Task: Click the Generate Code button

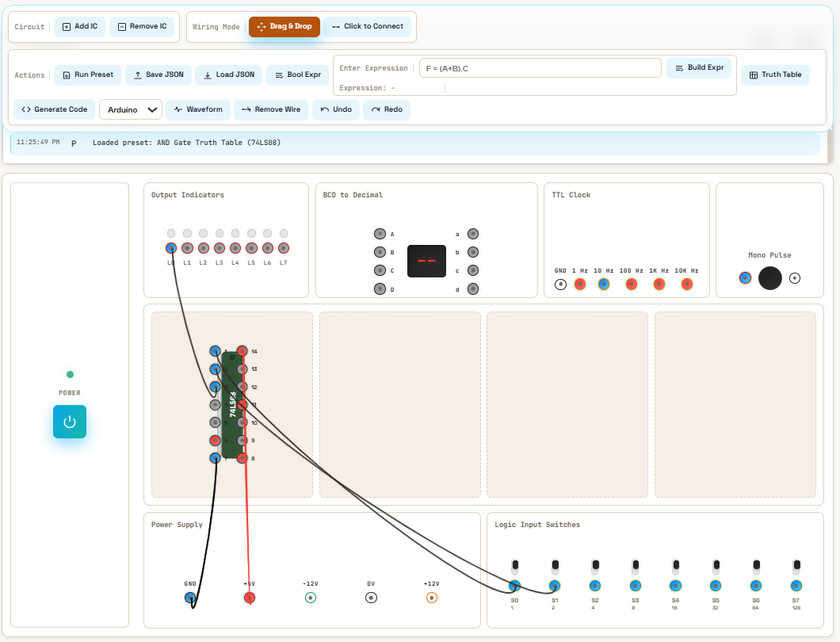Action: (54, 109)
